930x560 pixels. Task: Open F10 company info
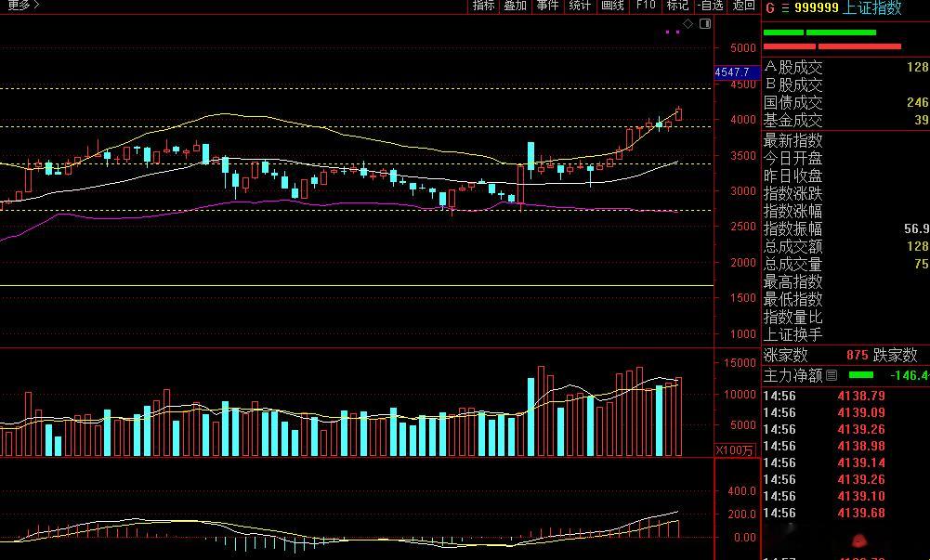point(646,6)
